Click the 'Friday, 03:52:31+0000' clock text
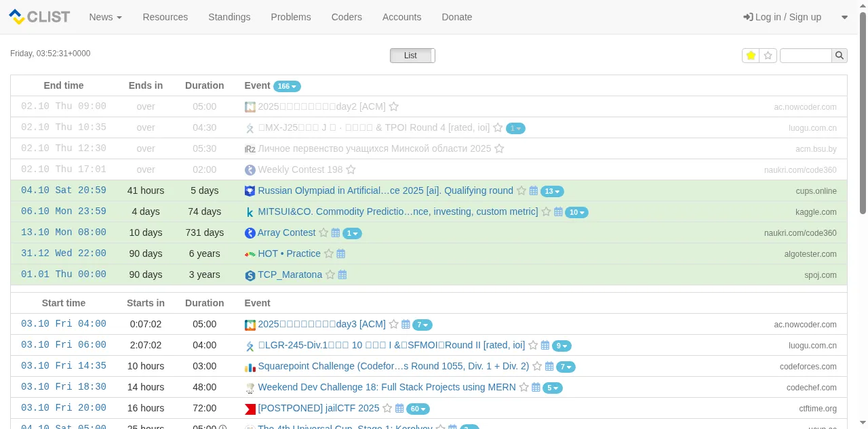868x429 pixels. (50, 54)
